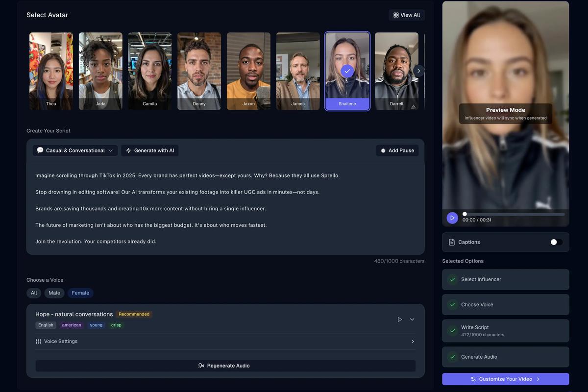
Task: Filter voices by All
Action: [x=34, y=293]
